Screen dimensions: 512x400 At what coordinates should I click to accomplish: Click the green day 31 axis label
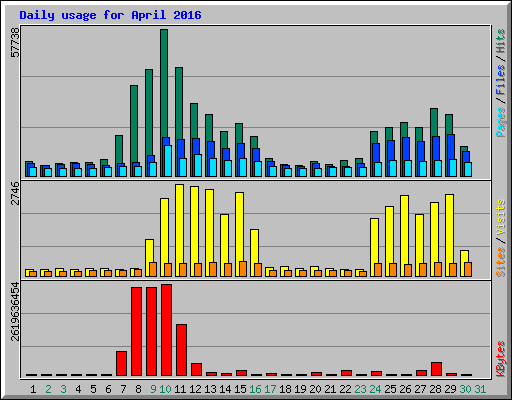[480, 389]
